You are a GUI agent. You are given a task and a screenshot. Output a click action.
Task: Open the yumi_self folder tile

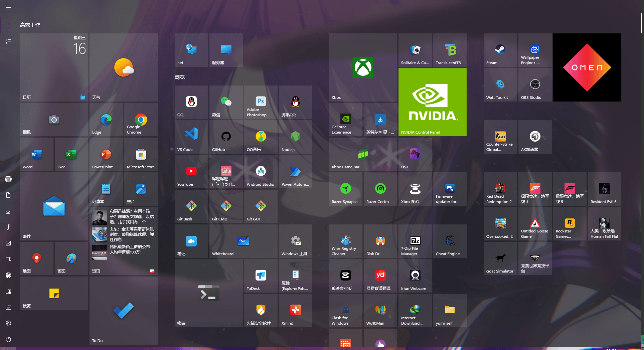(450, 311)
